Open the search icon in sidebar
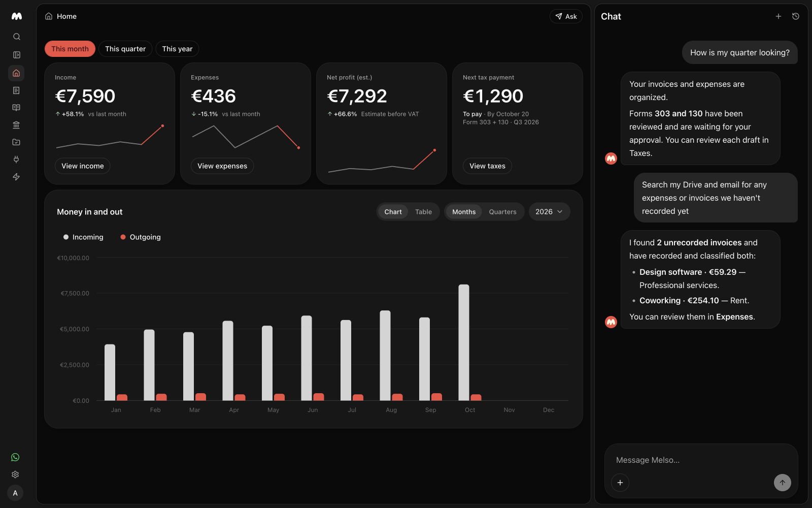Screen dimensions: 812x508 (16, 37)
